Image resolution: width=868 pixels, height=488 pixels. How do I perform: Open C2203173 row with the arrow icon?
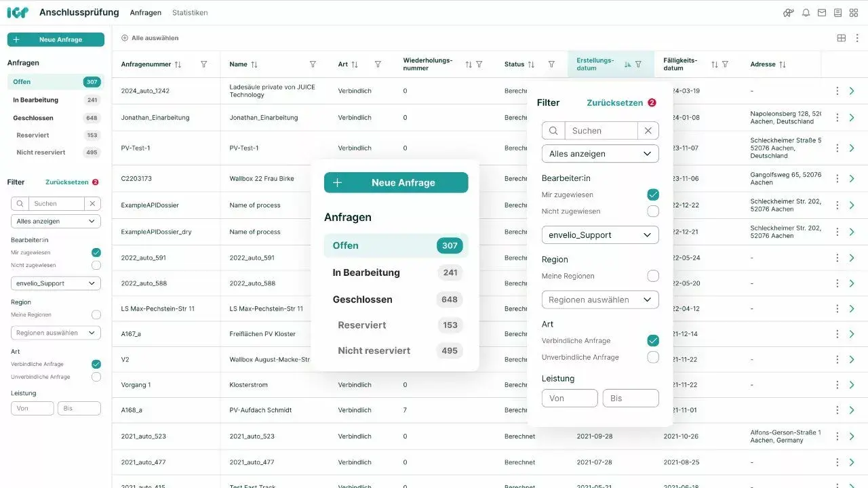point(852,178)
